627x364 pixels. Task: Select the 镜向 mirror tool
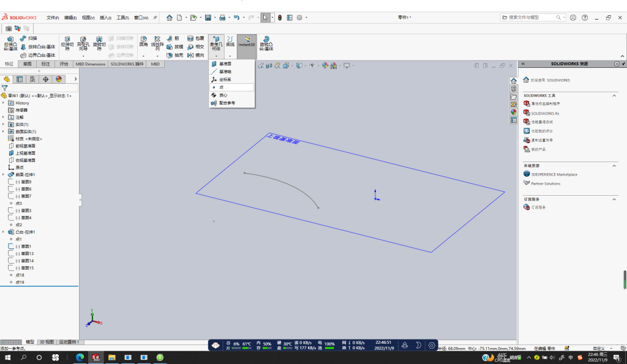pyautogui.click(x=196, y=55)
